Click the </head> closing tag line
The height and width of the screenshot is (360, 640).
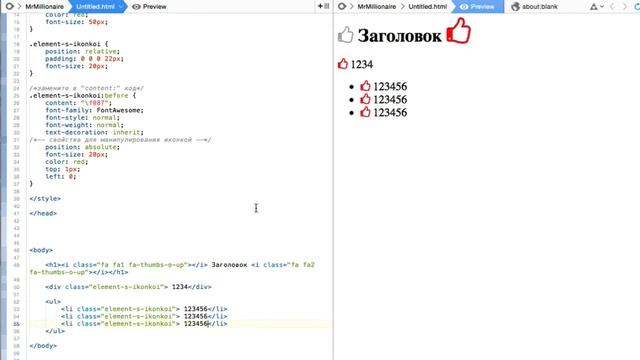pos(43,213)
